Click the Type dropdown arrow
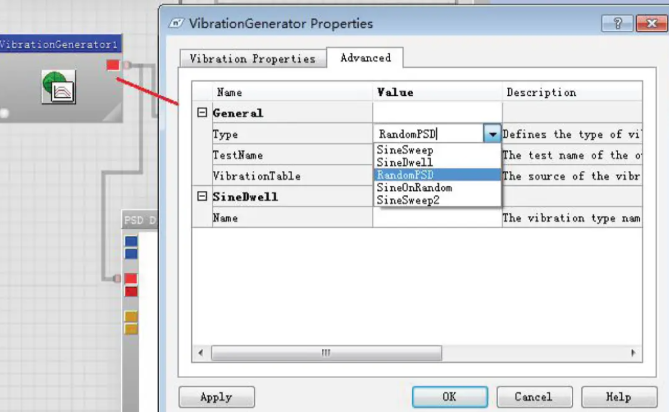Viewport: 669px width, 412px height. (x=491, y=133)
